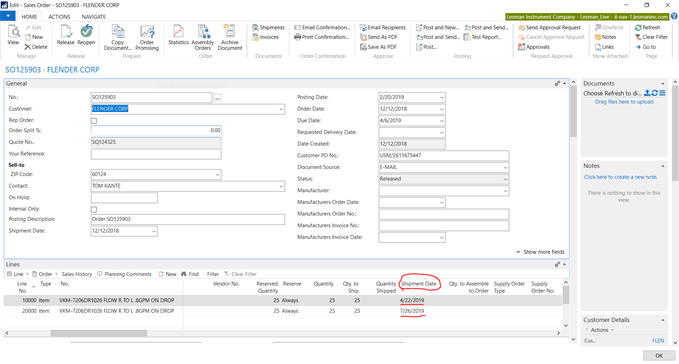
Task: Click Email Recipients
Action: coord(383,27)
